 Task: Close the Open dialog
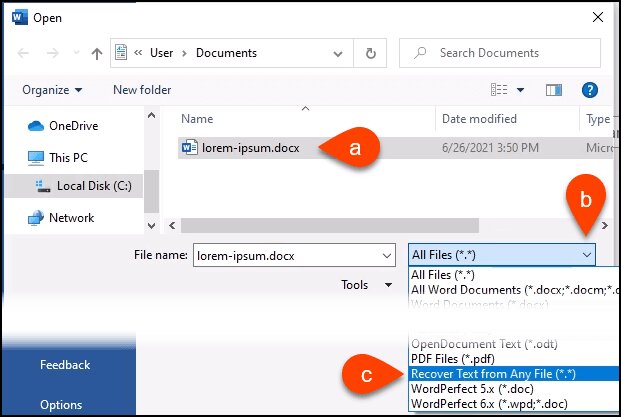[598, 17]
